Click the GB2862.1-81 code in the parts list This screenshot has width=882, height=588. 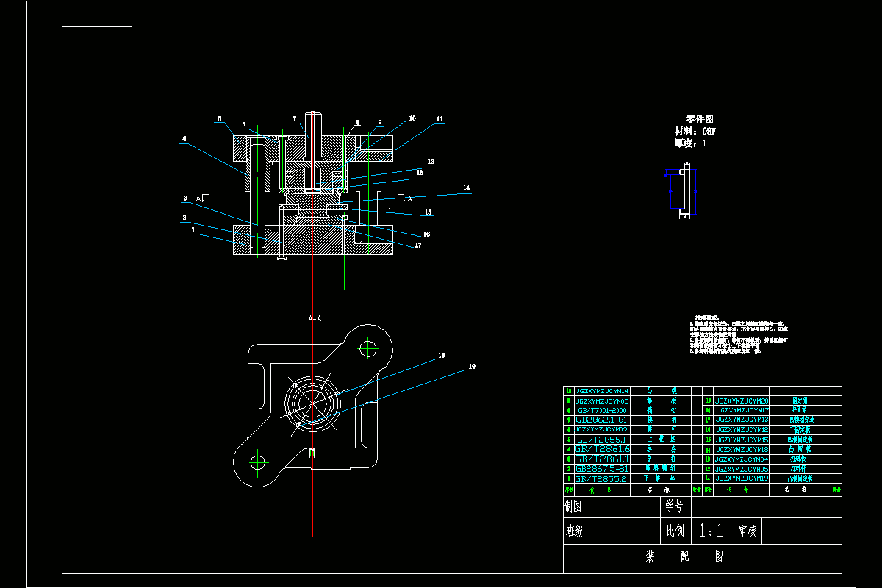tap(600, 420)
